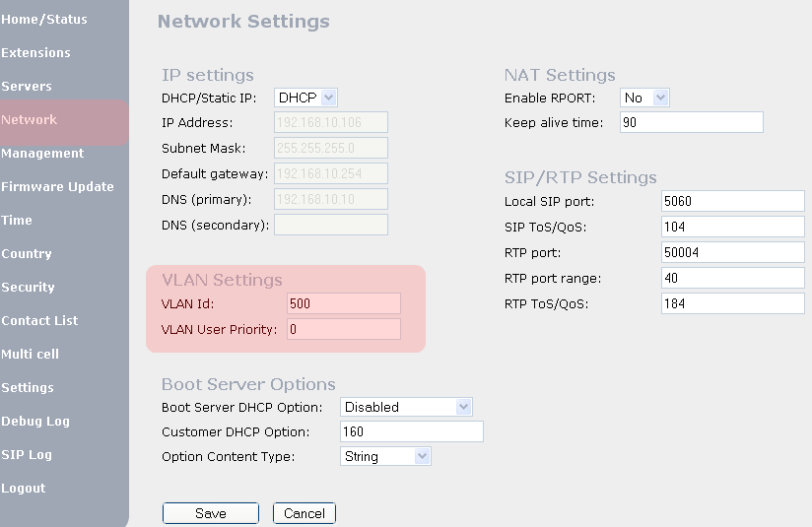
Task: Click the DNS (secondary) field
Action: (x=331, y=225)
